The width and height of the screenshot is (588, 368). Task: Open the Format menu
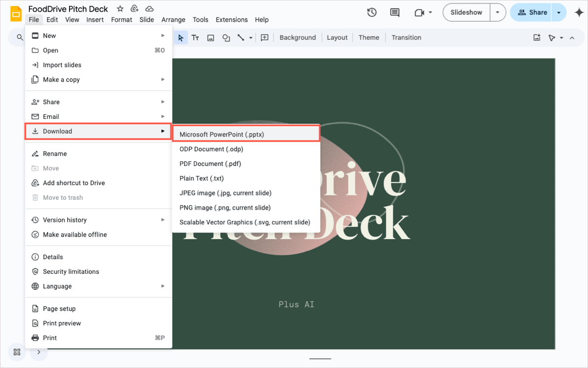[x=122, y=20]
